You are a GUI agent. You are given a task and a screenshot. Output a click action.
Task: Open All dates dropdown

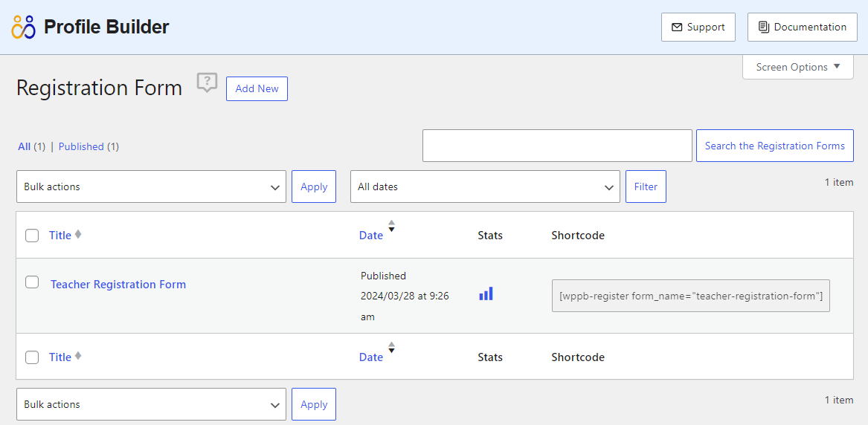pos(485,186)
